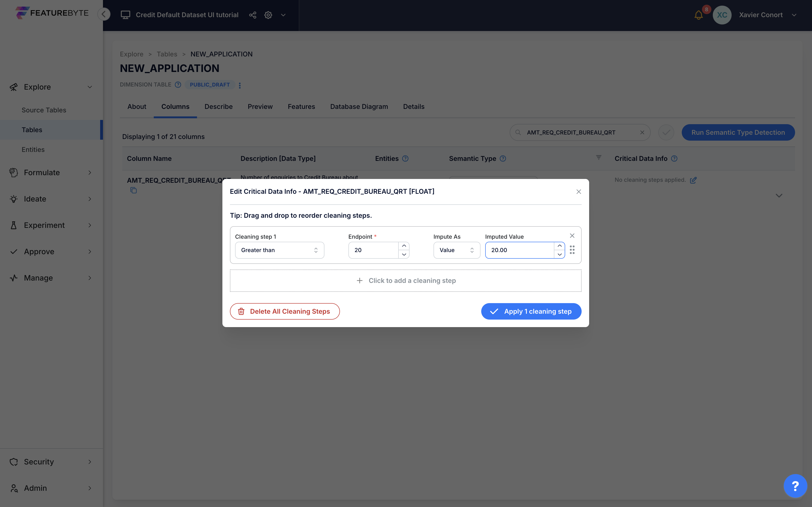
Task: Click the XC user avatar
Action: 722,15
